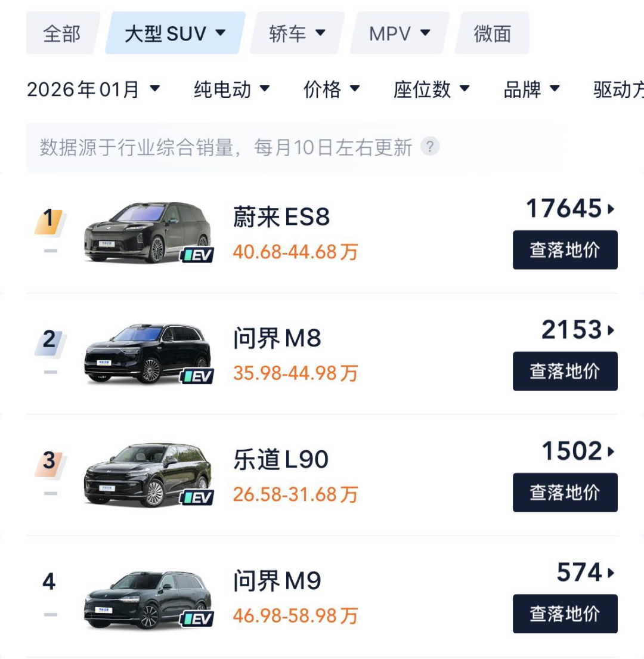Open sales arrow next to 574
This screenshot has height=659, width=644.
[611, 573]
